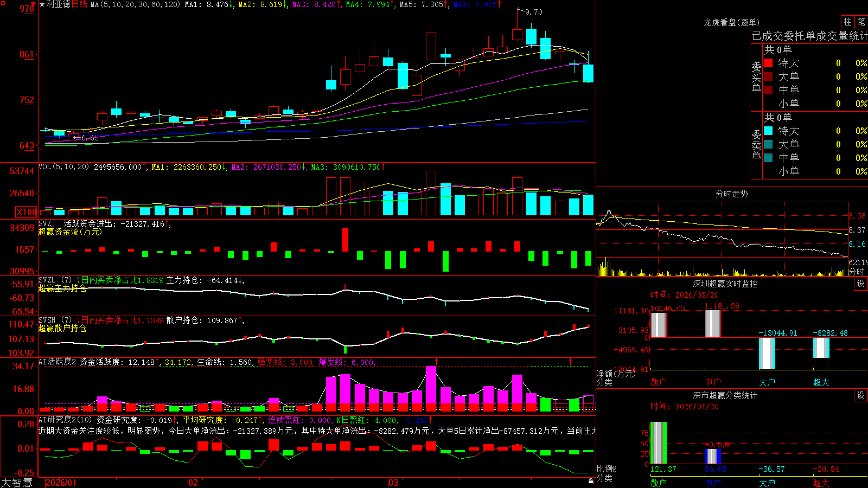
Task: Click the 超大 ratio value -20.84
Action: 826,469
